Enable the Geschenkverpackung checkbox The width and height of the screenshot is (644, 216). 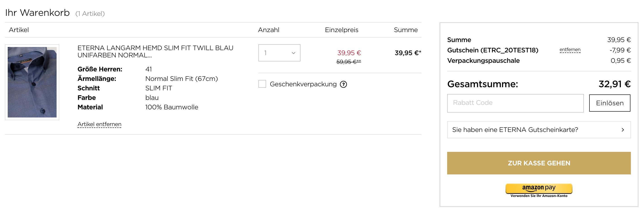coord(262,84)
